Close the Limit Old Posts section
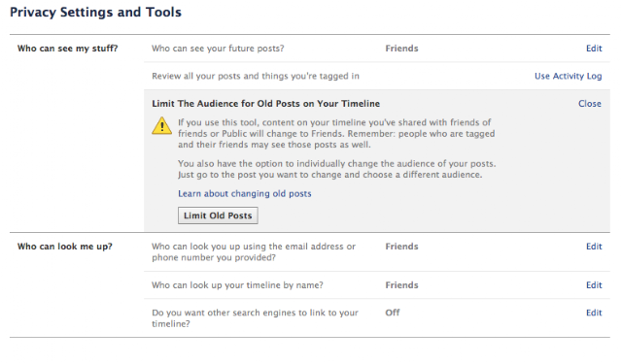This screenshot has width=622, height=364. coord(590,104)
